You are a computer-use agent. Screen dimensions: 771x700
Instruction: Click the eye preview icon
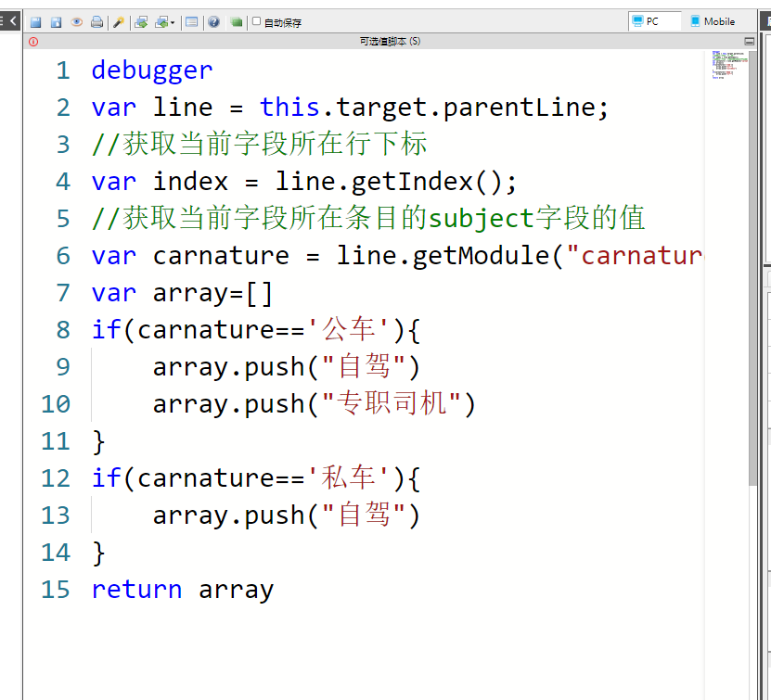point(77,22)
